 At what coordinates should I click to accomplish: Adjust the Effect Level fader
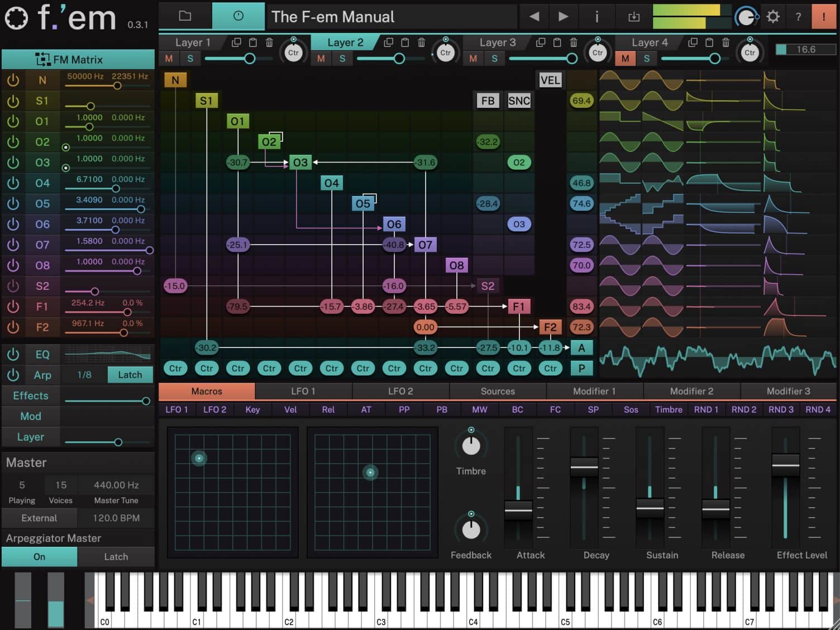(x=785, y=465)
